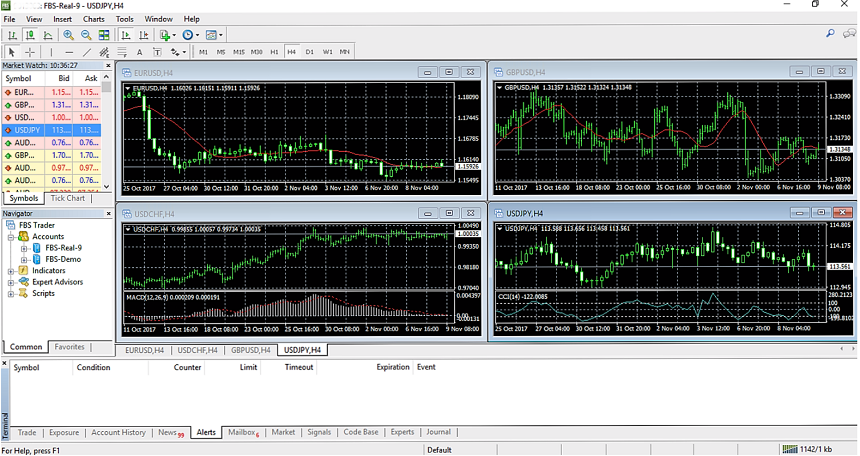Zoom out on the chart

pos(86,35)
